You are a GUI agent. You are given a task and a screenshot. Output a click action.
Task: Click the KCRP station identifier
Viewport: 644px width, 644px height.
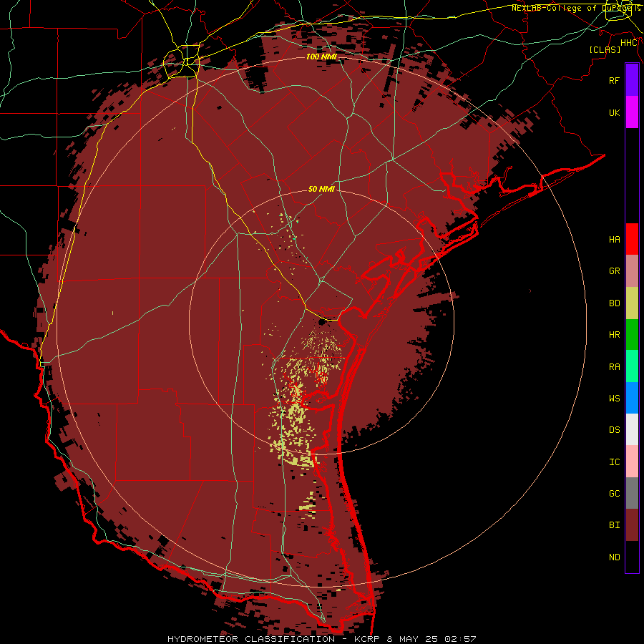pos(367,639)
